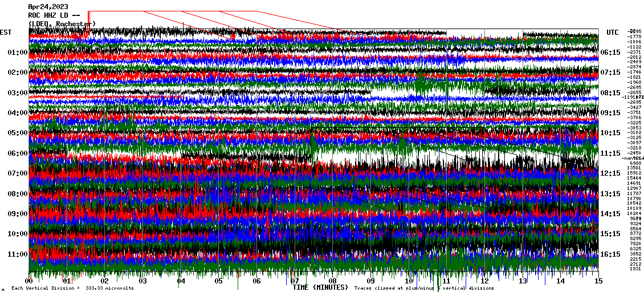Select the 10:15 UTC time label
Image resolution: width=644 pixels, height=296 pixels.
(x=610, y=133)
